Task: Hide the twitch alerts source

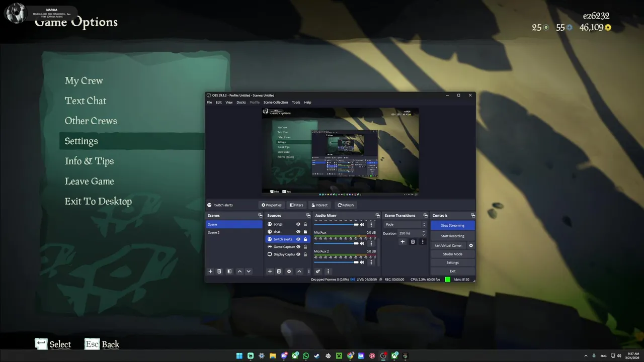Action: click(x=298, y=239)
